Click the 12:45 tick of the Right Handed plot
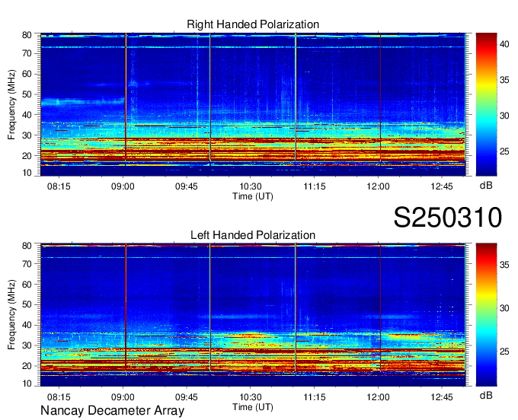518x420 pixels. (442, 186)
